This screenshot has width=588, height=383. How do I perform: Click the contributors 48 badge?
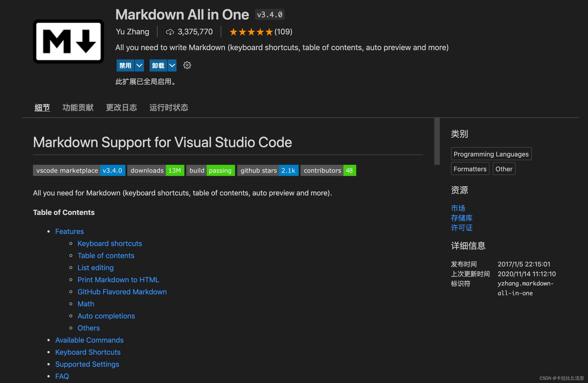(328, 170)
